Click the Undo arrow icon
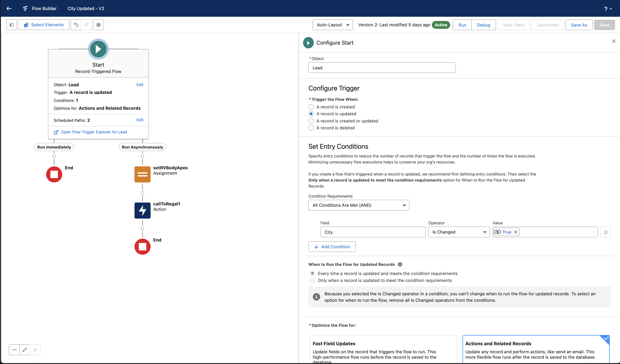 pos(76,25)
